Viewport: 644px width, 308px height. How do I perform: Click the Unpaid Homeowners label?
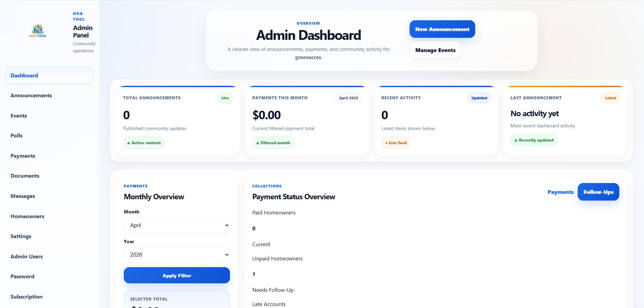[277, 259]
